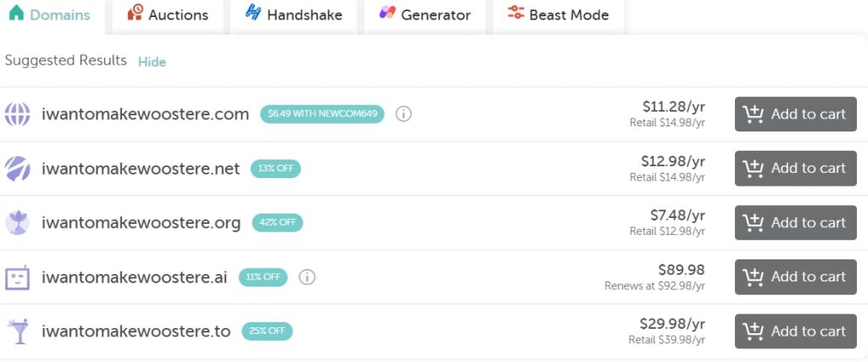This screenshot has height=362, width=868.
Task: Add the .to domain to cart
Action: [x=795, y=331]
